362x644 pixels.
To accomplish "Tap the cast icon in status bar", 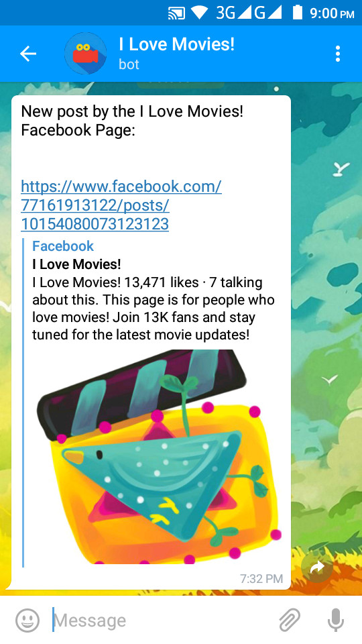I will coord(176,13).
